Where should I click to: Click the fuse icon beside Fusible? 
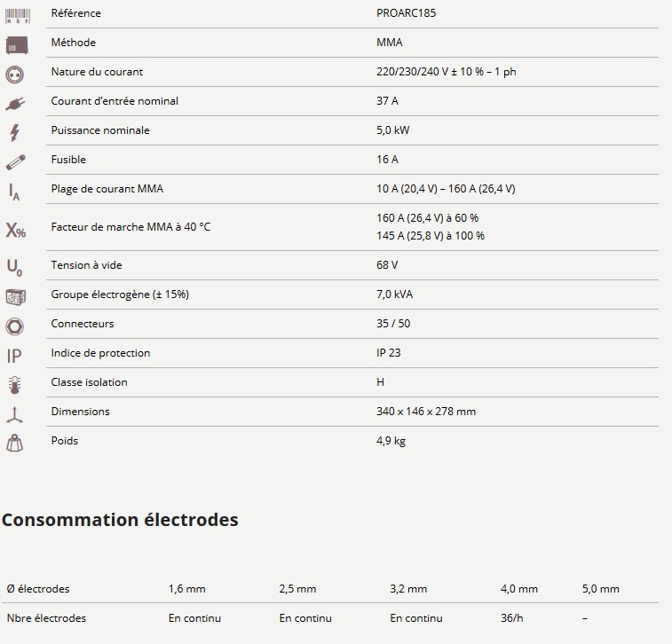click(16, 161)
